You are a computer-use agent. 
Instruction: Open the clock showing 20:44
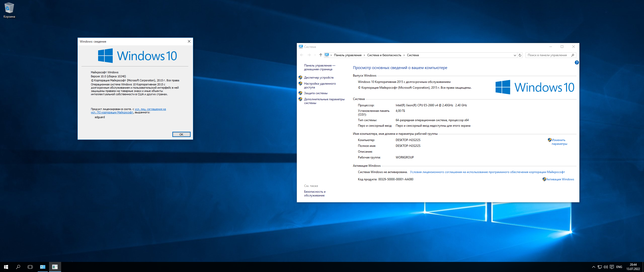(x=633, y=267)
